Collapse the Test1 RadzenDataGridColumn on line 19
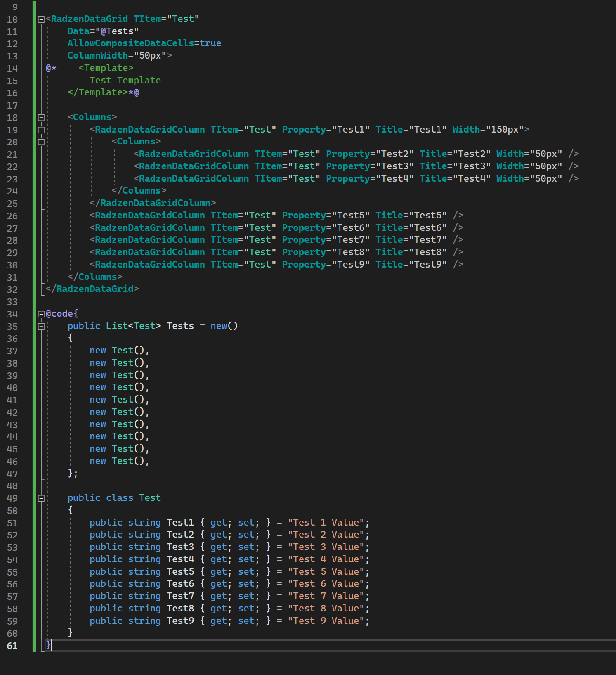 [x=41, y=130]
